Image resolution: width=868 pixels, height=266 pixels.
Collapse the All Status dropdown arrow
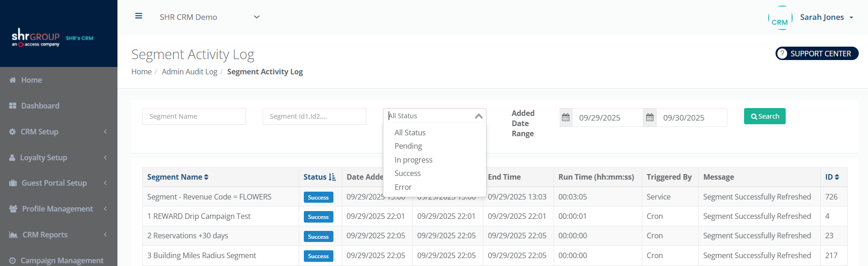[479, 116]
